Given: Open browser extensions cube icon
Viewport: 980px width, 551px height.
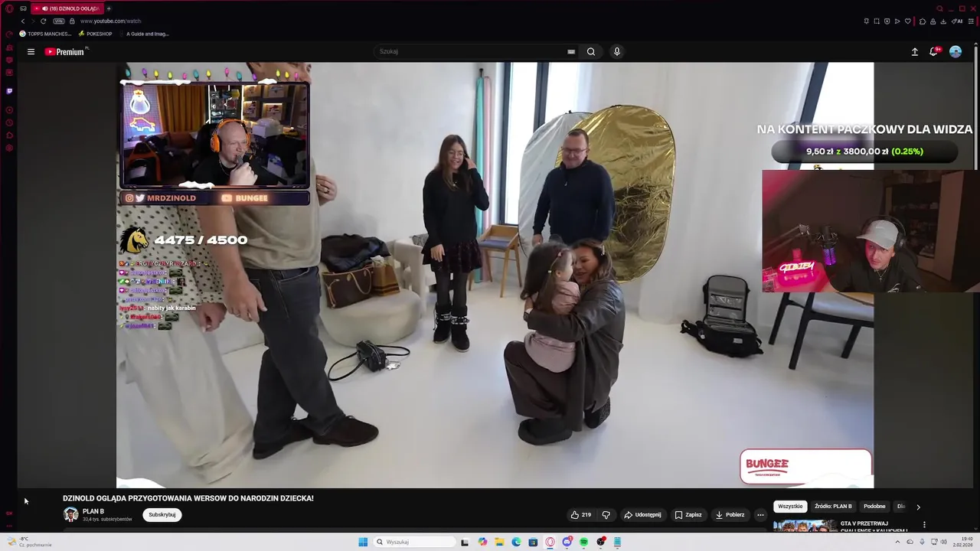Looking at the screenshot, I should coord(923,21).
